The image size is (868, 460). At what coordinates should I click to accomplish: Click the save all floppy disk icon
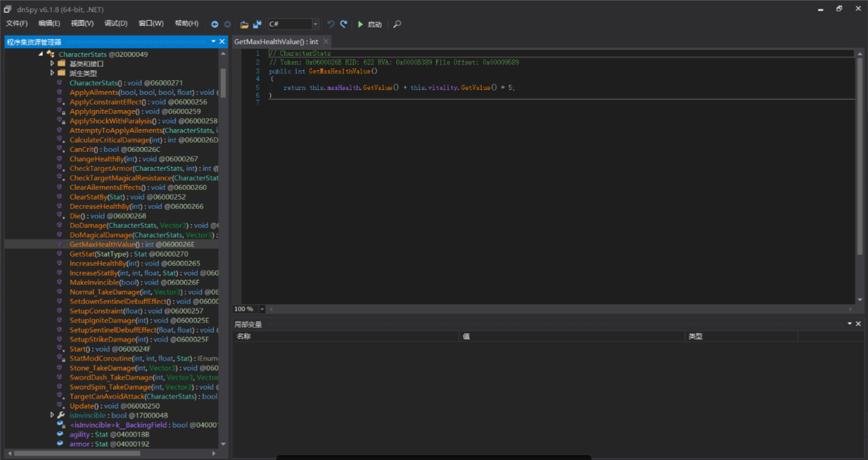pos(257,25)
